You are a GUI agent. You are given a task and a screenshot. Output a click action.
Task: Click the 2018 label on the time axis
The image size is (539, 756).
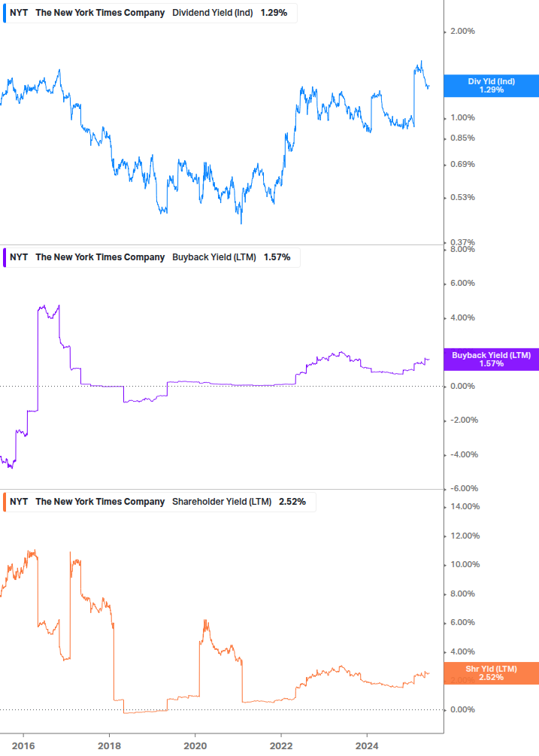click(109, 746)
